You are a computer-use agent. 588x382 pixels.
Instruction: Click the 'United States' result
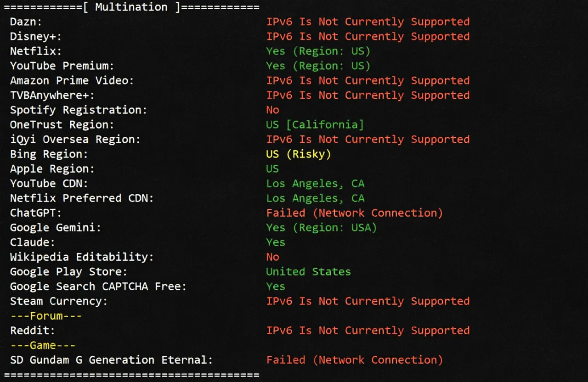309,271
